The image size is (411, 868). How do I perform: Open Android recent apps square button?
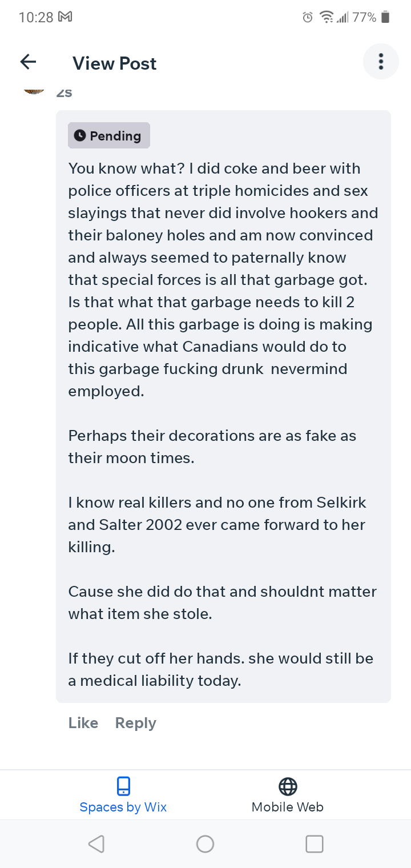(315, 843)
